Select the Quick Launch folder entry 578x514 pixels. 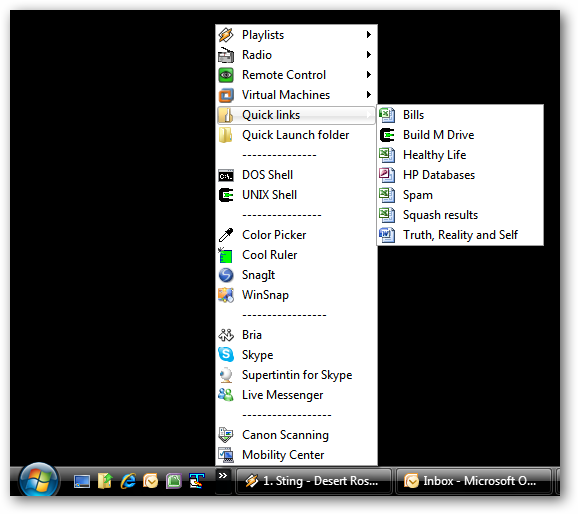point(296,135)
